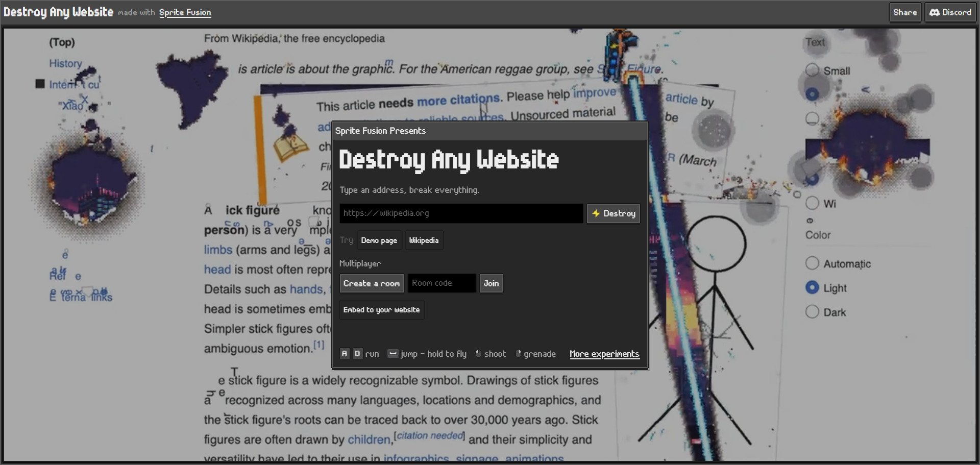This screenshot has height=465, width=980.
Task: Open the 'more citations' link in the notice
Action: point(458,100)
